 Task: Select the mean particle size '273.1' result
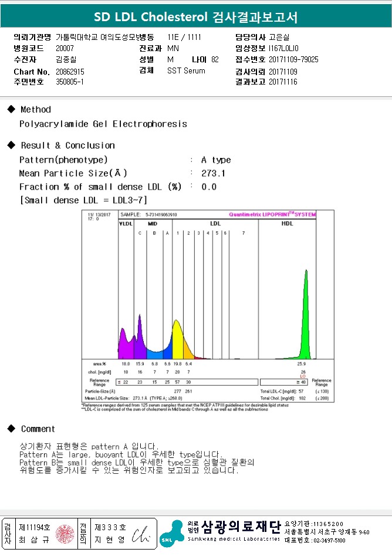tap(213, 173)
